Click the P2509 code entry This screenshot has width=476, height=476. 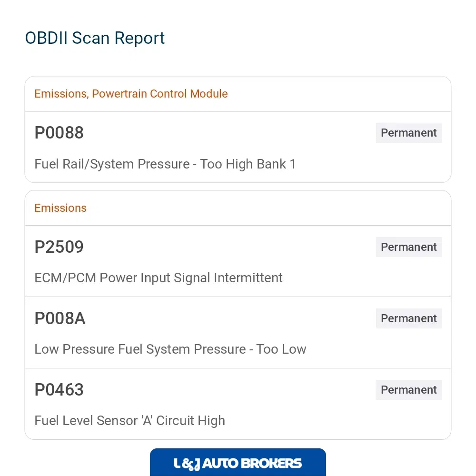[59, 247]
